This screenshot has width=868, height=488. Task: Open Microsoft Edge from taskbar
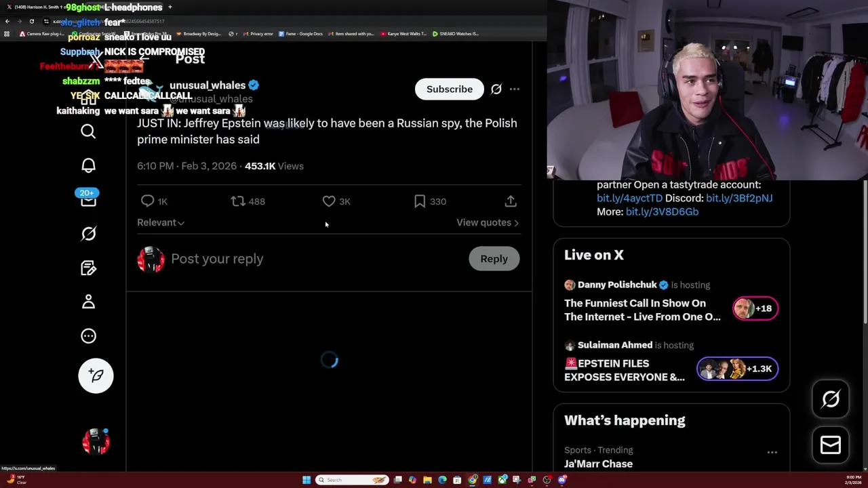[442, 480]
